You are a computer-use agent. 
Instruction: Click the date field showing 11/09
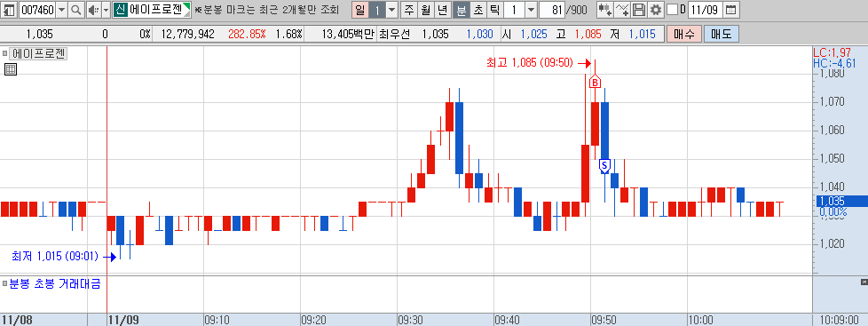pos(706,10)
